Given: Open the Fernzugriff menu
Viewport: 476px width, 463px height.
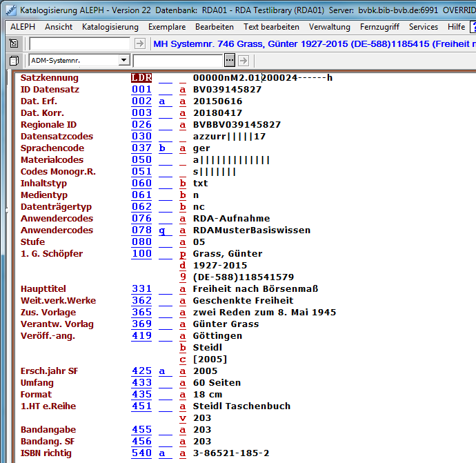Looking at the screenshot, I should [379, 27].
